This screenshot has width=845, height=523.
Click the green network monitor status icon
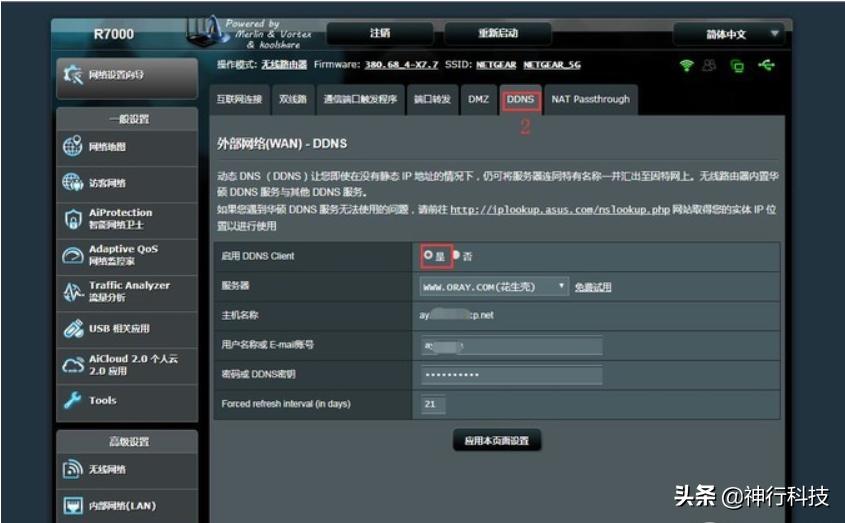[737, 66]
